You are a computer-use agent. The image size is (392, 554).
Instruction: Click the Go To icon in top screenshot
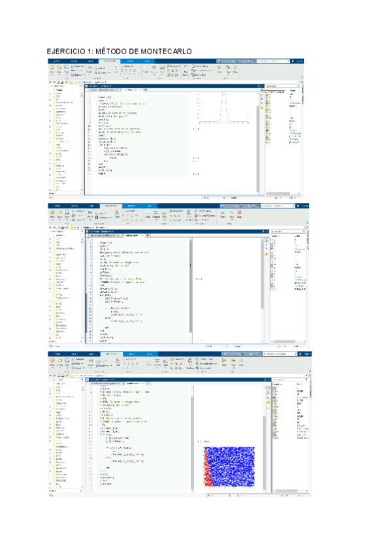[x=90, y=67]
